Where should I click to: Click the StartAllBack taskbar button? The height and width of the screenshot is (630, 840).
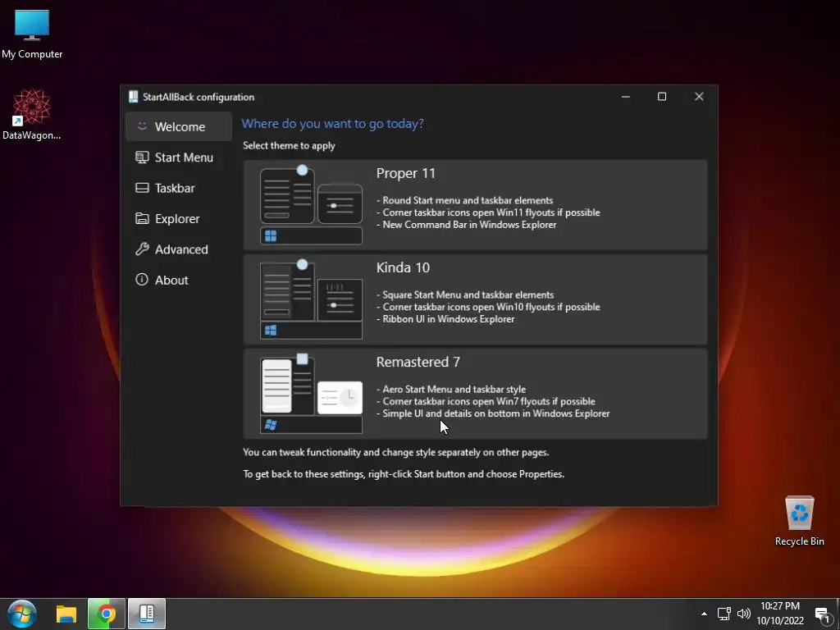[x=147, y=614]
